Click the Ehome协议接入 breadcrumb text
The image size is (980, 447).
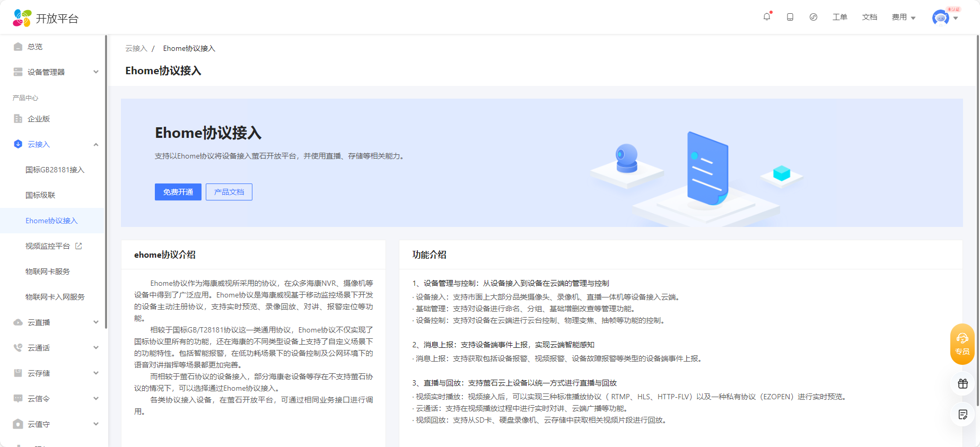(189, 48)
